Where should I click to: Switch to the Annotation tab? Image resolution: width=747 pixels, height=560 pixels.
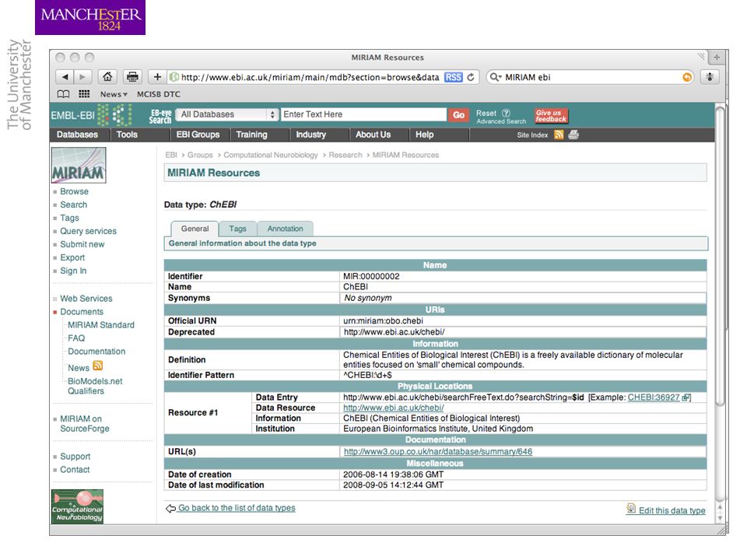coord(285,229)
